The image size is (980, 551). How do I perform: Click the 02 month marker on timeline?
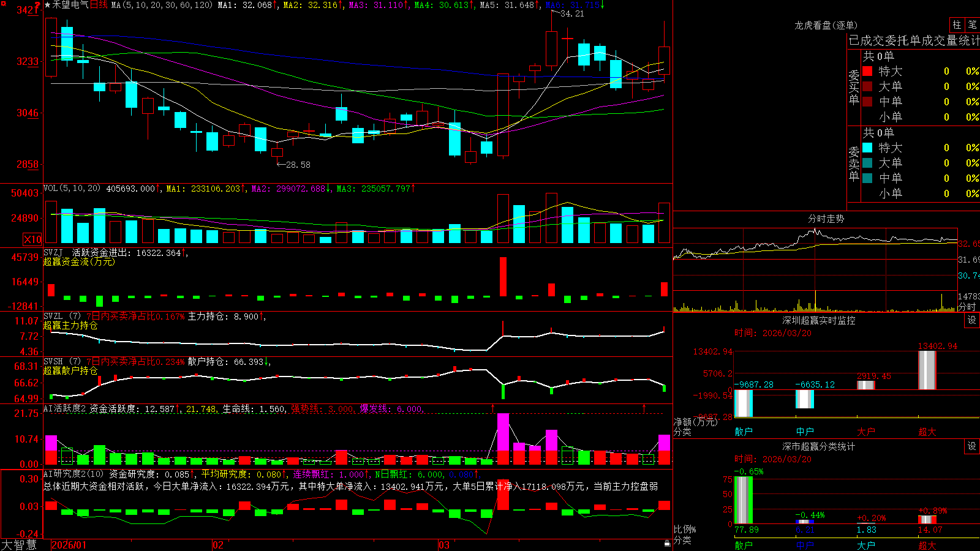[x=218, y=545]
